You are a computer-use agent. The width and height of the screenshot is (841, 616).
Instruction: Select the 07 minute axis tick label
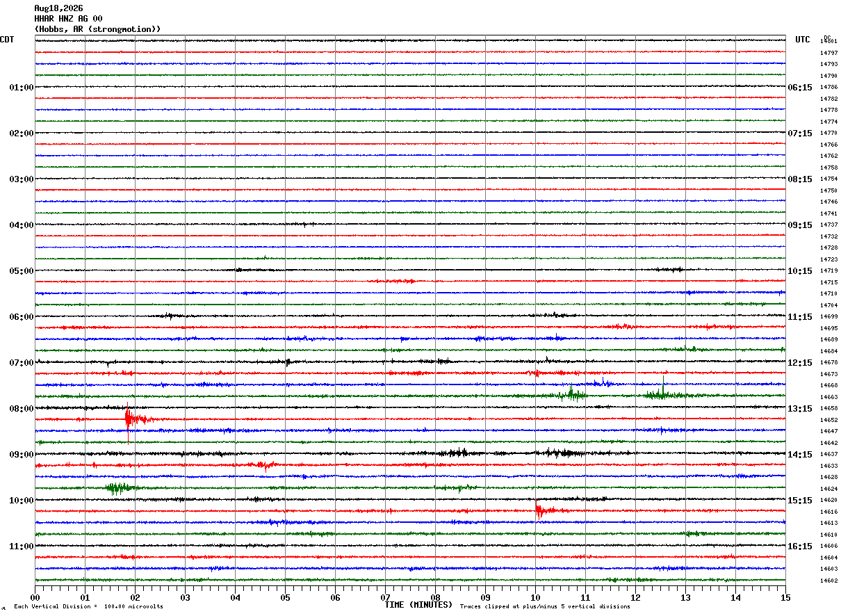click(x=385, y=597)
